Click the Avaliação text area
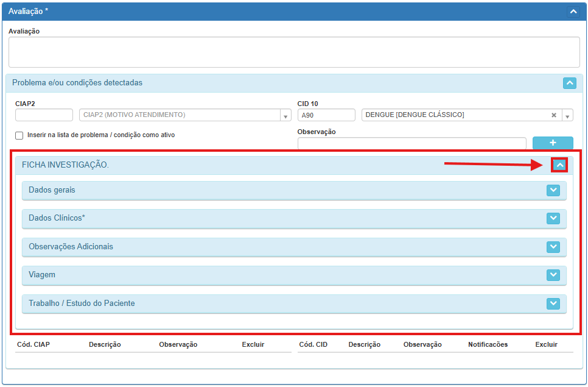This screenshot has width=588, height=387. tap(294, 52)
